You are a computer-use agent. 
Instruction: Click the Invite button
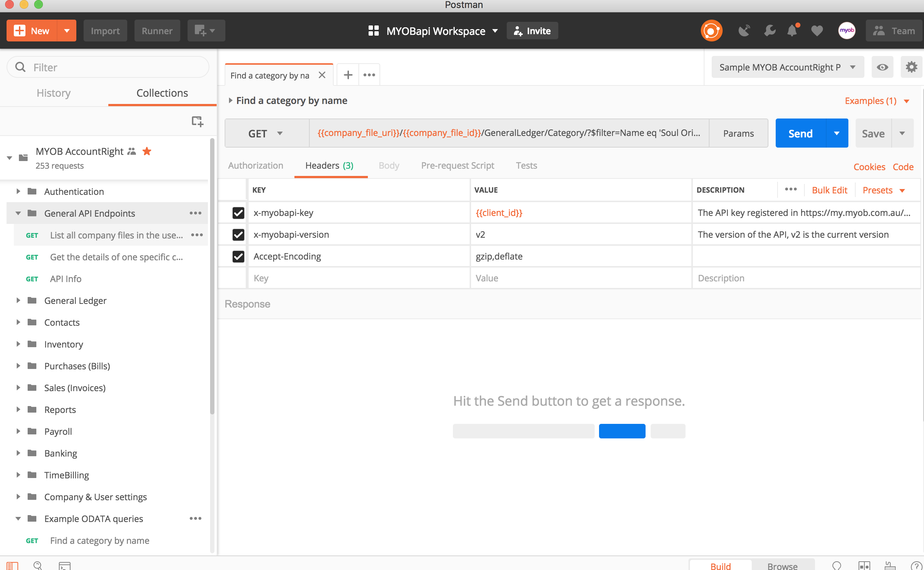(x=532, y=31)
